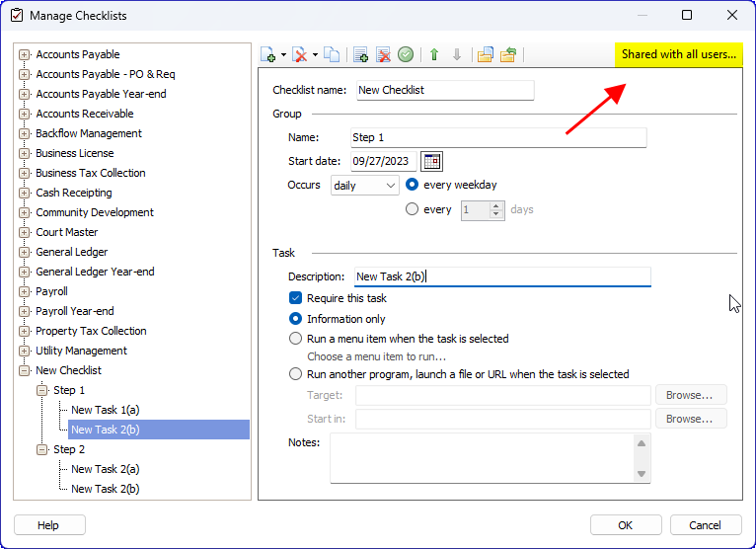Click the add task icon
756x549 pixels.
(x=361, y=55)
